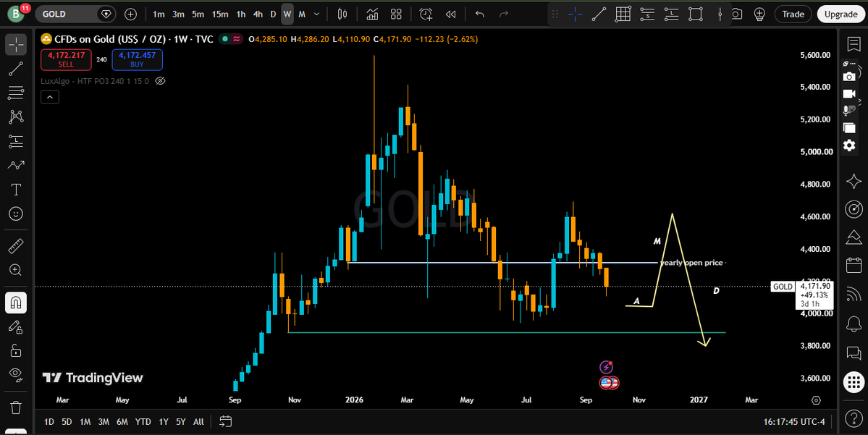Screen dimensions: 868x435
Task: Select the Text annotation tool
Action: (x=16, y=190)
